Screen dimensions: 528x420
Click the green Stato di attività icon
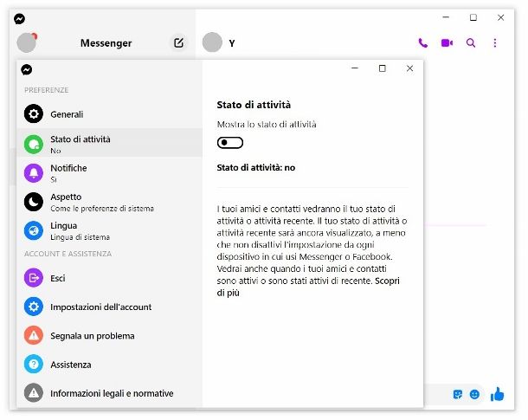click(x=34, y=144)
